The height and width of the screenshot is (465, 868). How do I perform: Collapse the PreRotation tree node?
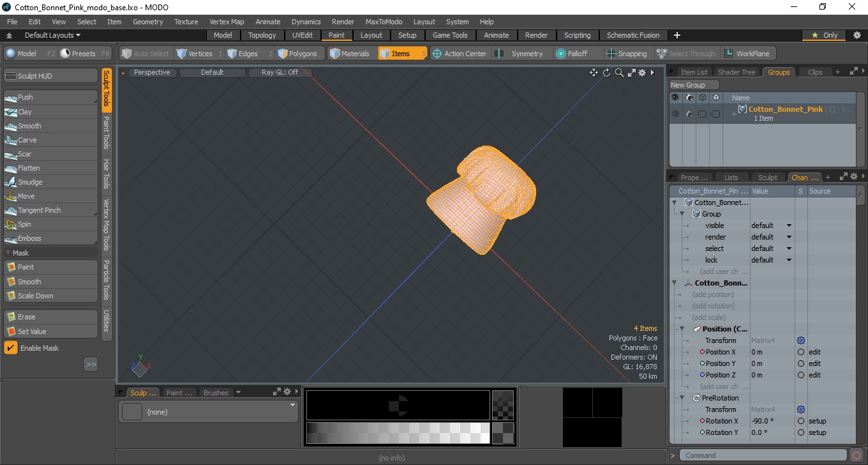682,398
